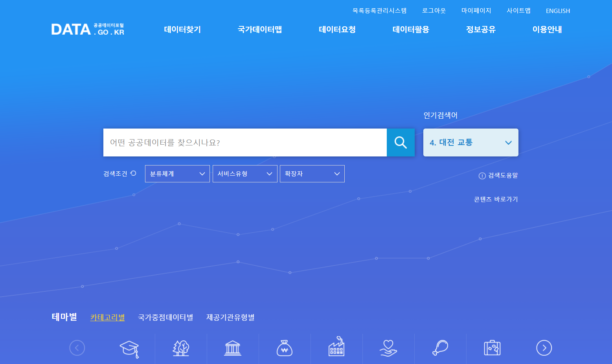Reset search conditions with the refresh icon
The image size is (612, 364).
(x=133, y=173)
